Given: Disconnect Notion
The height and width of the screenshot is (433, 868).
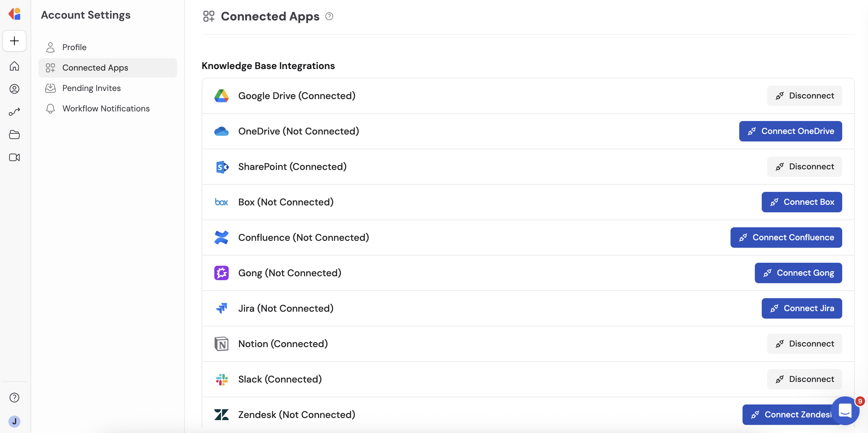Looking at the screenshot, I should click(804, 344).
